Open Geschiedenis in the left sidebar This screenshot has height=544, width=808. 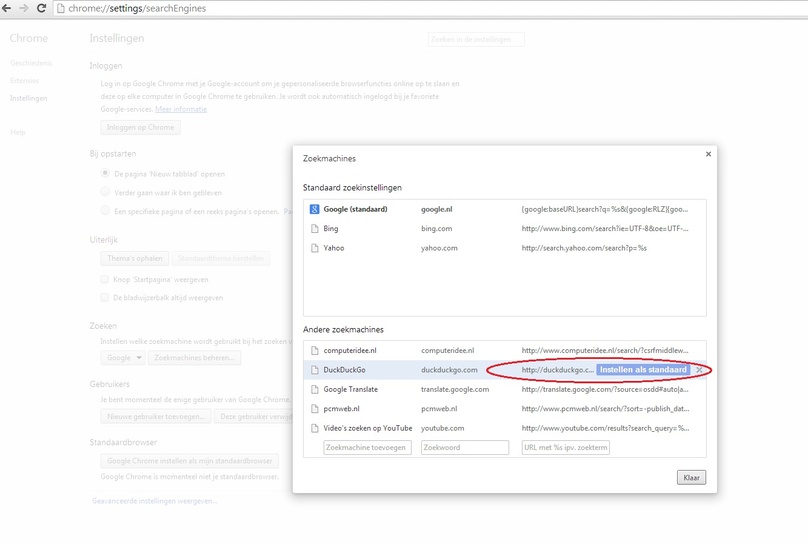pyautogui.click(x=31, y=63)
